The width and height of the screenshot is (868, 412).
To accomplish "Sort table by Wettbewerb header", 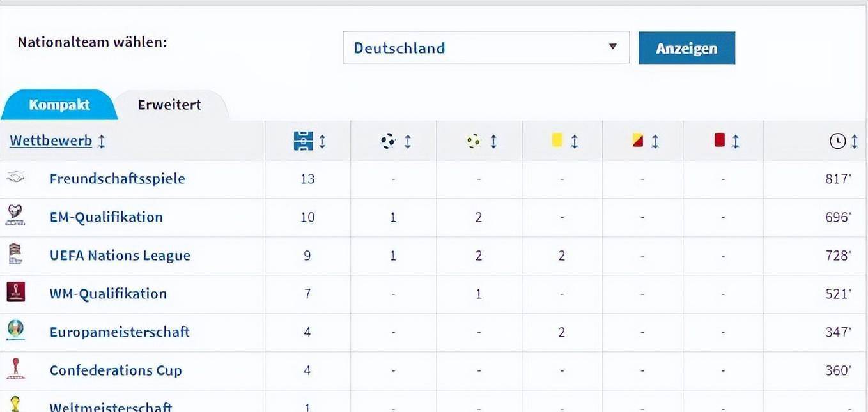I will click(51, 141).
